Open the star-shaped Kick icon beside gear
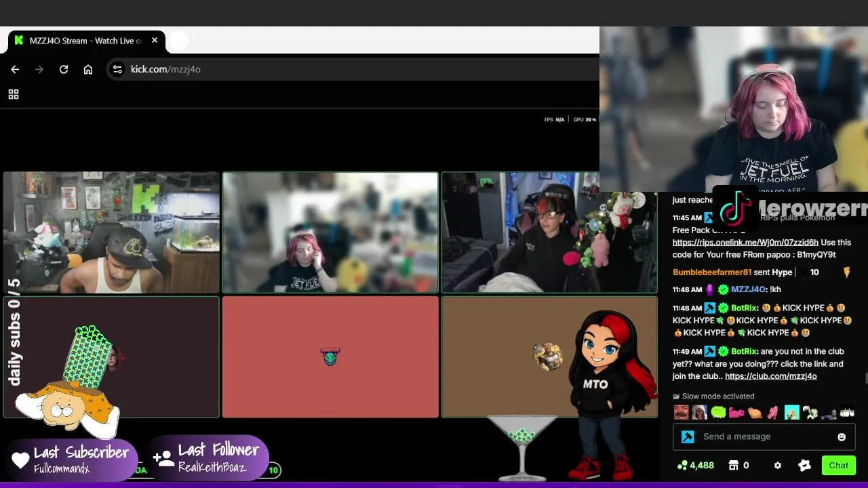The height and width of the screenshot is (488, 868). (805, 466)
